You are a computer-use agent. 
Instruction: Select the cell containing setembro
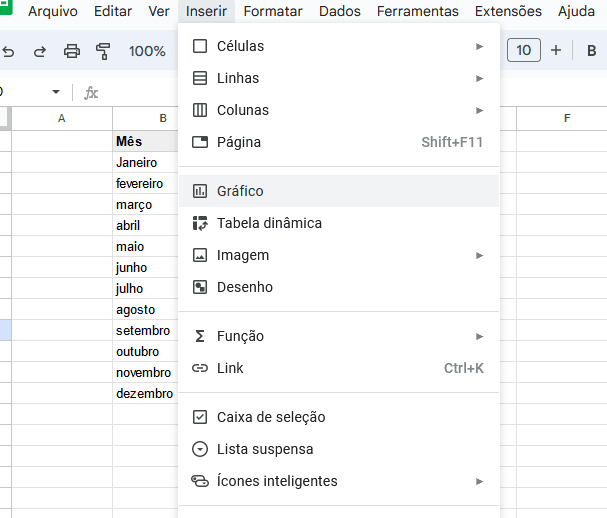click(144, 331)
